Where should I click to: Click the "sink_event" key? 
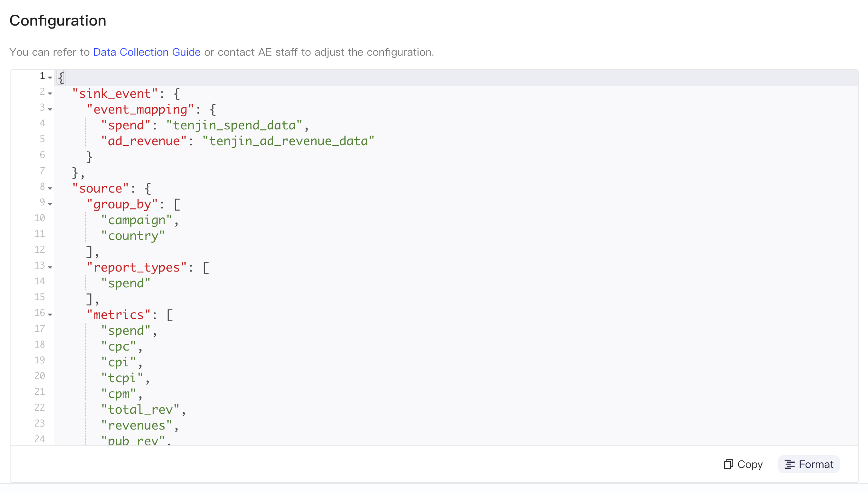point(115,93)
